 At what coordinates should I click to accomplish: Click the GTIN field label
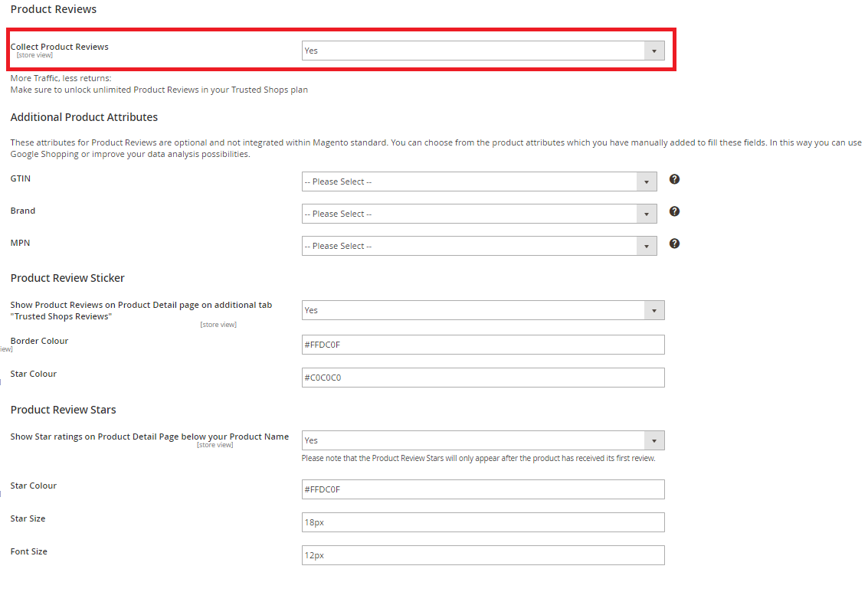(21, 178)
